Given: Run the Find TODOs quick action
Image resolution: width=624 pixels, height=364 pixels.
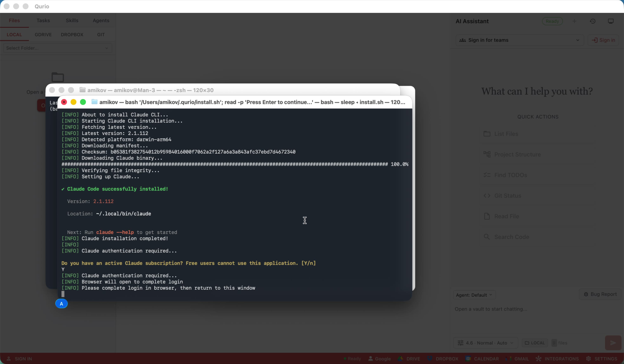Looking at the screenshot, I should [x=511, y=175].
